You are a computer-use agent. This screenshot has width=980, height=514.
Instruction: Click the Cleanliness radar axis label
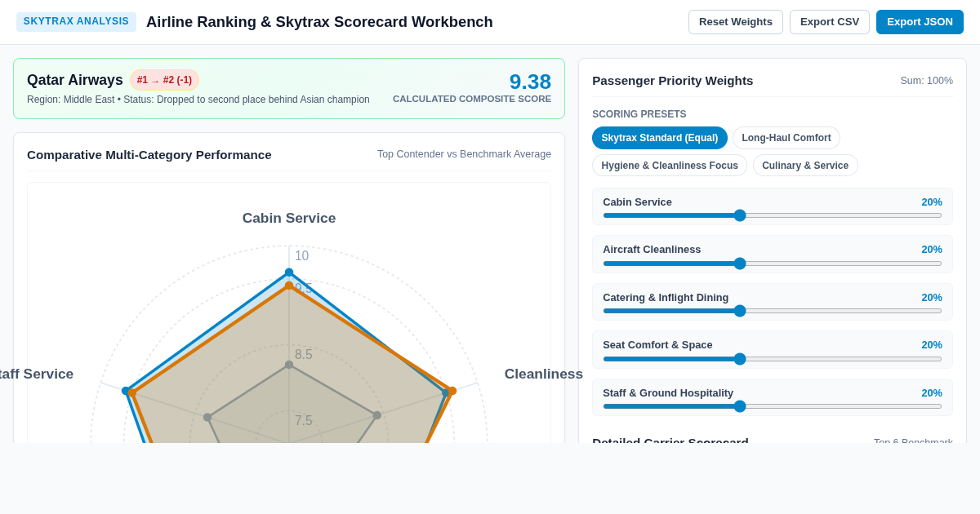[544, 374]
